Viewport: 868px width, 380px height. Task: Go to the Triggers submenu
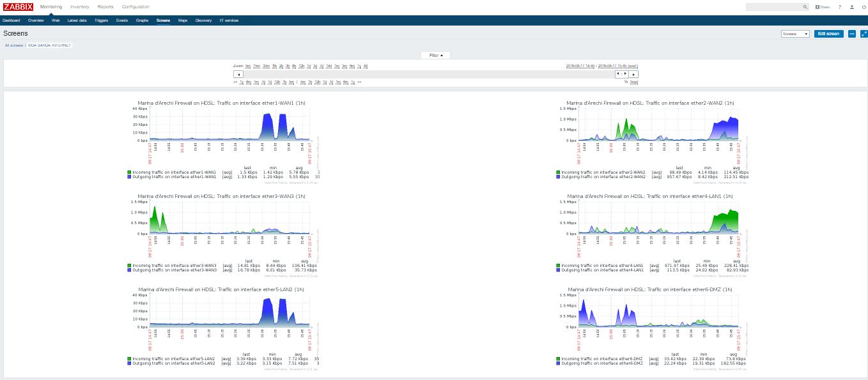coord(101,20)
